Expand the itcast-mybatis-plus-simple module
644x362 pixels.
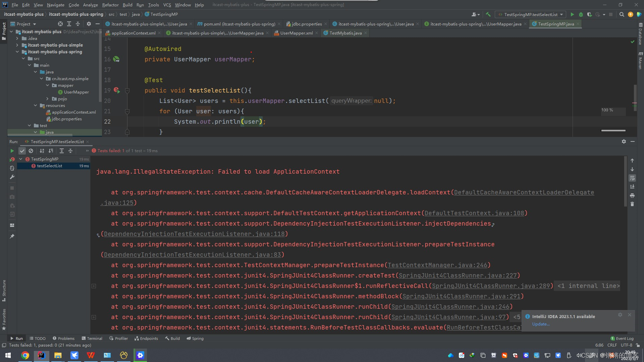[x=17, y=45]
